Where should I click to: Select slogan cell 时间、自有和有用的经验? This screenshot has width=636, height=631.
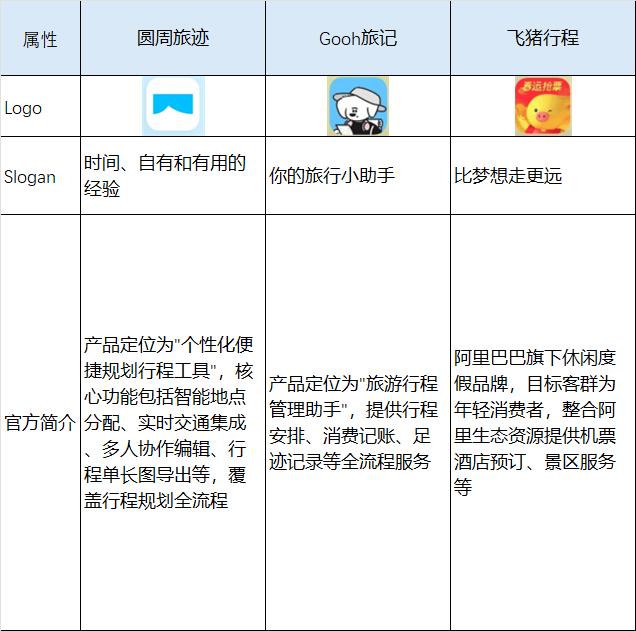(173, 176)
